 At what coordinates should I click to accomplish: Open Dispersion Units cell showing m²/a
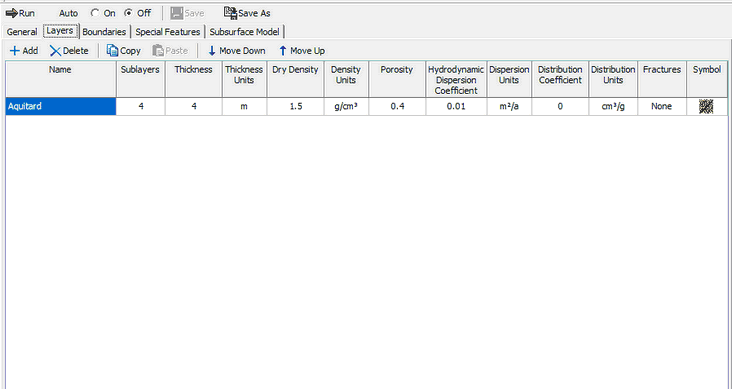tap(509, 106)
